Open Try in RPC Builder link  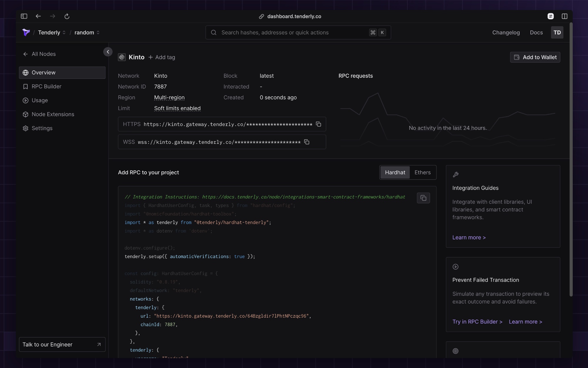477,321
